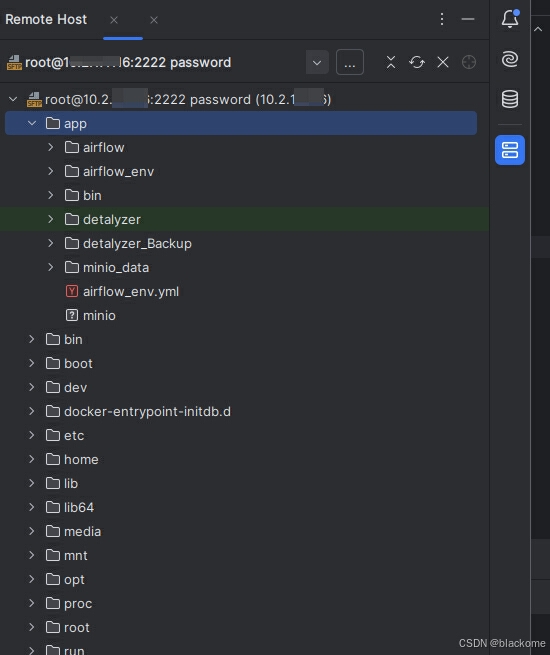Toggle the Remote Host tool window icon
The width and height of the screenshot is (550, 655).
[510, 150]
